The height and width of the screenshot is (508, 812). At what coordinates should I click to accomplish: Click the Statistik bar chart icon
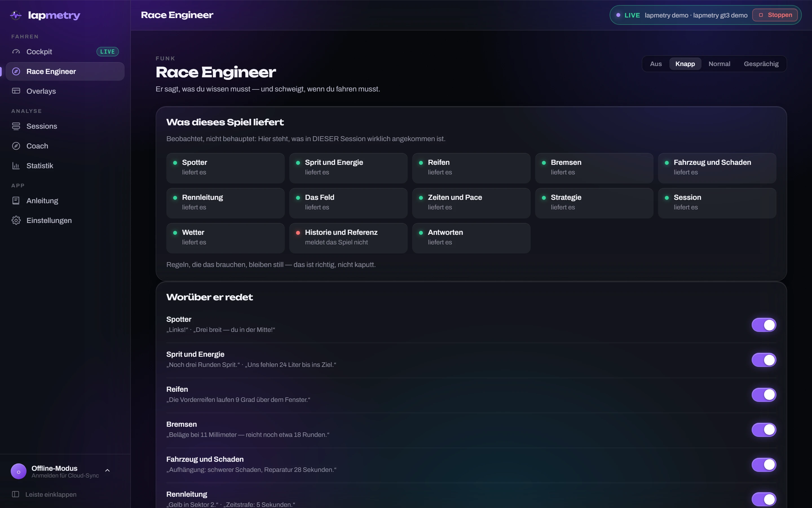pyautogui.click(x=16, y=166)
